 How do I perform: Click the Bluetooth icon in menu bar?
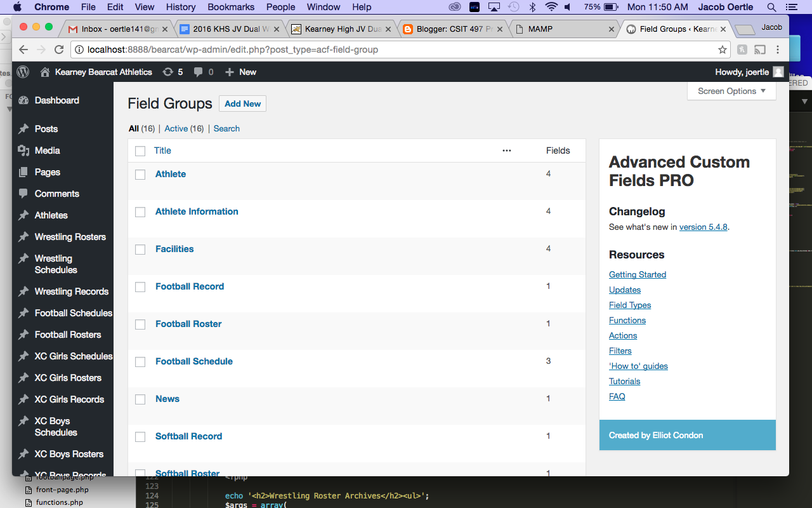click(533, 7)
